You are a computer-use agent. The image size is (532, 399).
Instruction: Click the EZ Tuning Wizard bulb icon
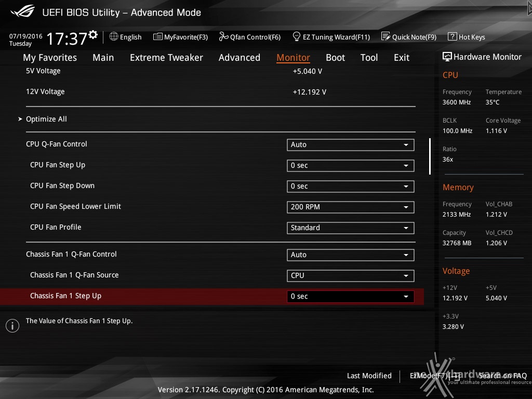coord(297,36)
